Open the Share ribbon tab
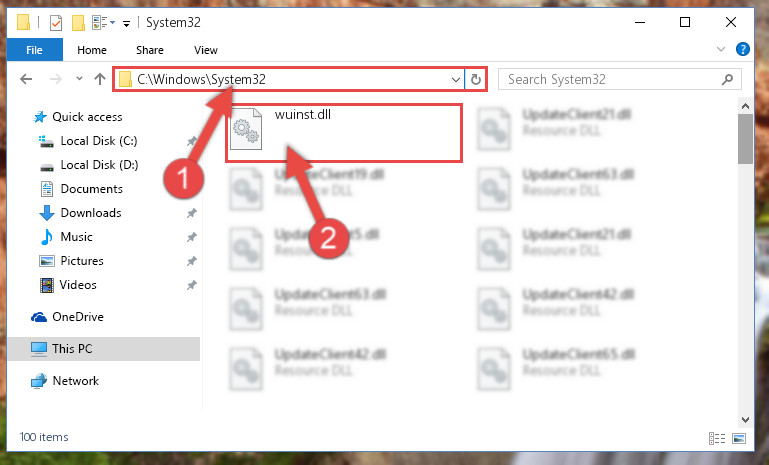This screenshot has width=769, height=465. (150, 50)
